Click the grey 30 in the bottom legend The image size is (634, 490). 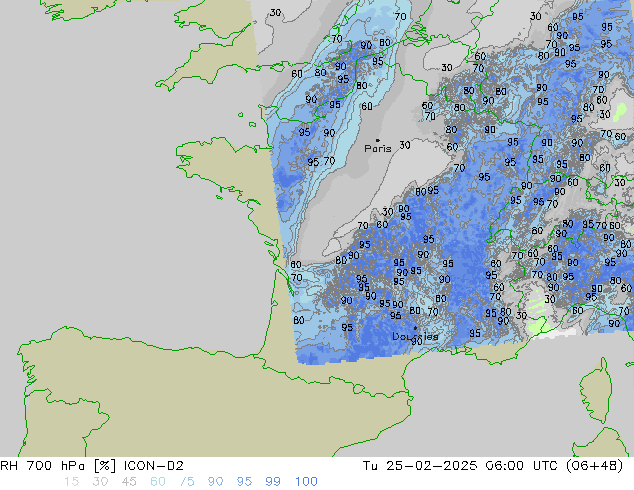(x=100, y=482)
